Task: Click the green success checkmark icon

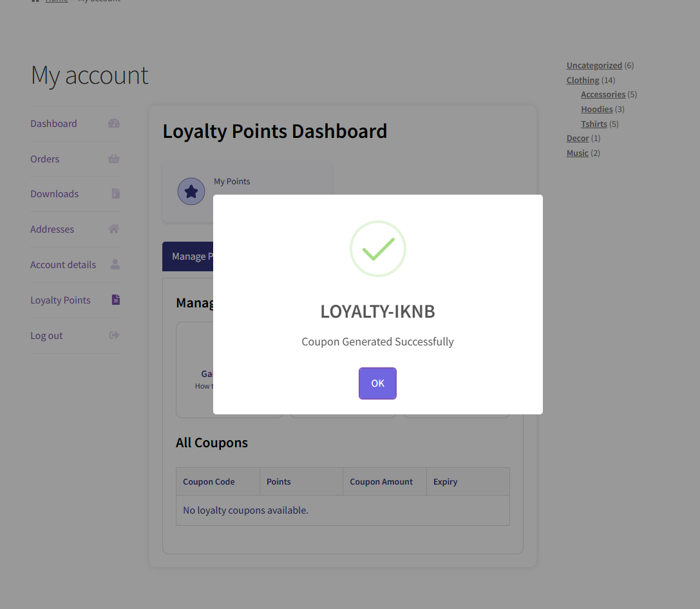Action: pos(378,249)
